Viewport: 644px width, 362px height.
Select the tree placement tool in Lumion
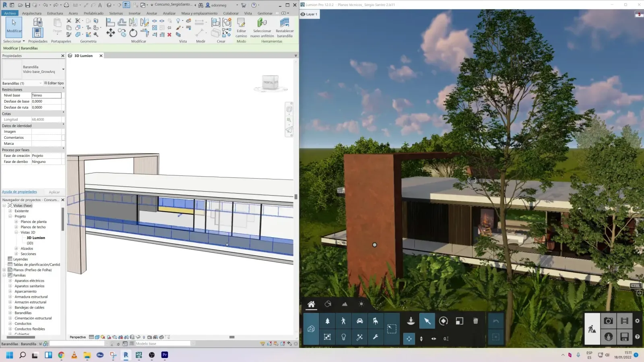[x=328, y=321]
